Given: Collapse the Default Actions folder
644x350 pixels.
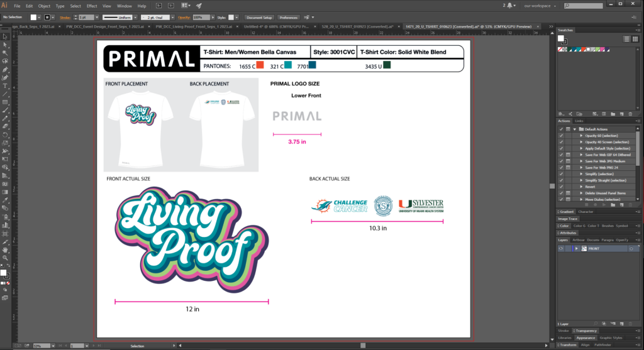Looking at the screenshot, I should 575,129.
